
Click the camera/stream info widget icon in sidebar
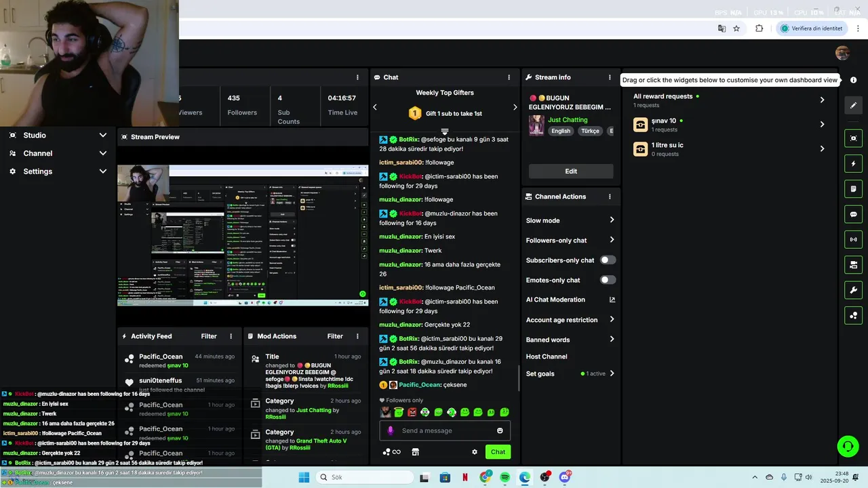[853, 264]
